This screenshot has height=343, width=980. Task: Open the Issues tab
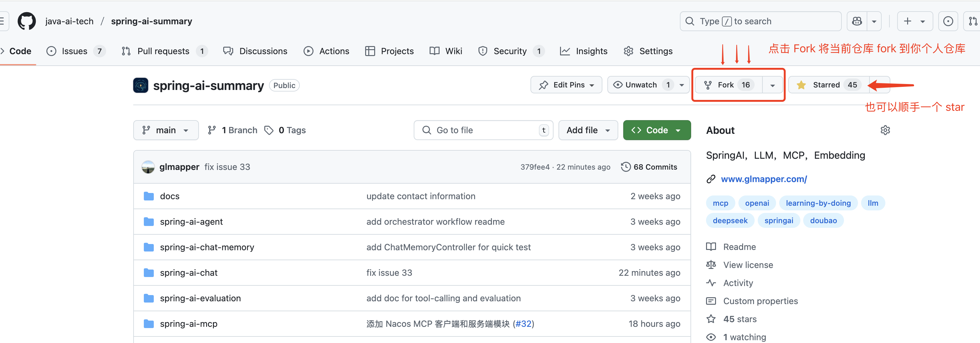(x=75, y=51)
